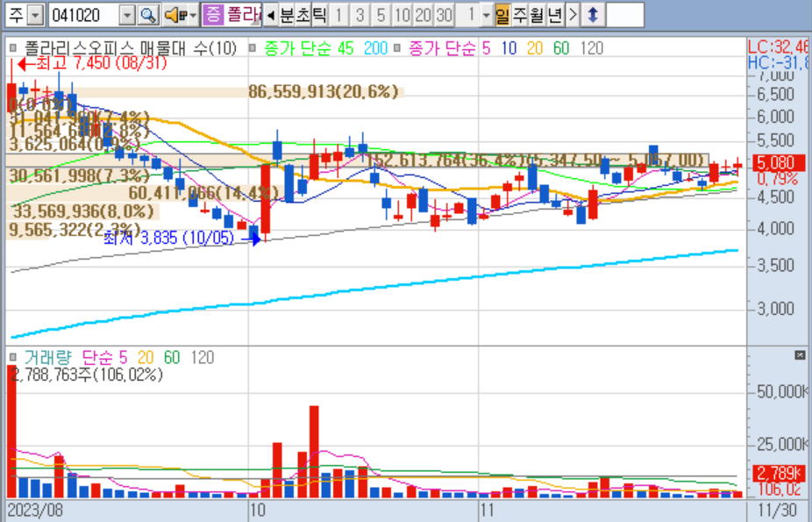Click toolbar interval button 10
The height and width of the screenshot is (522, 812).
pyautogui.click(x=402, y=15)
